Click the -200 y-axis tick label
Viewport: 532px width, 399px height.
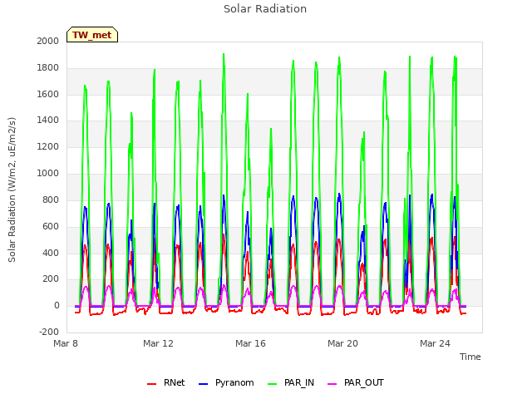click(x=49, y=332)
